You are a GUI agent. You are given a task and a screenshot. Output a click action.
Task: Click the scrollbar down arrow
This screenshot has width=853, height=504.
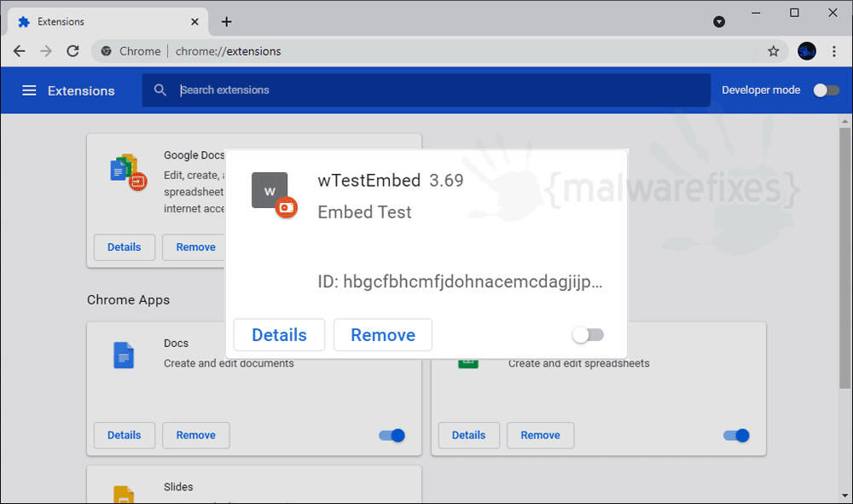(844, 495)
